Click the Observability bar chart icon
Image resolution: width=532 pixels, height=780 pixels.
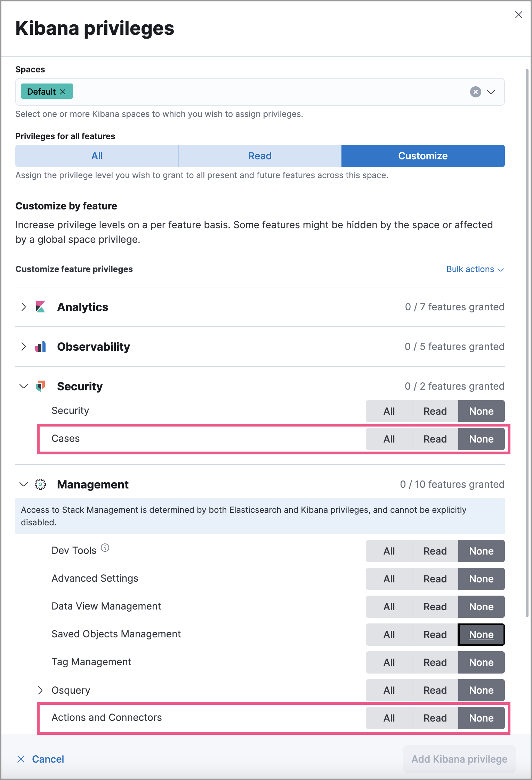pyautogui.click(x=40, y=347)
